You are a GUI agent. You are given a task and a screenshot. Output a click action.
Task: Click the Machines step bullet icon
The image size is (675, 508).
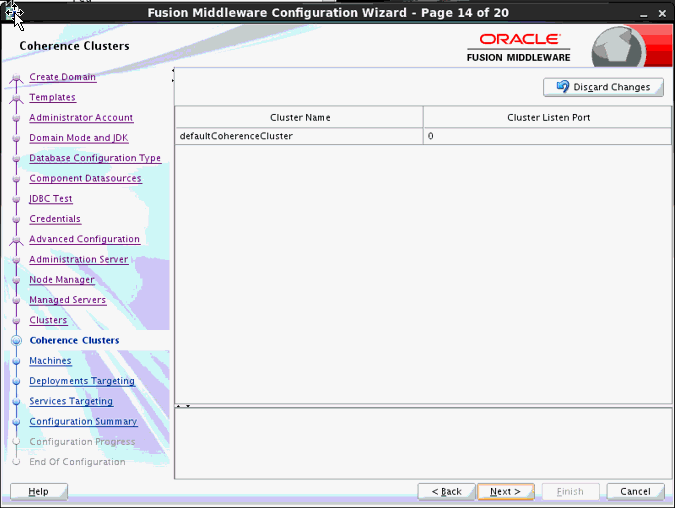click(x=16, y=361)
